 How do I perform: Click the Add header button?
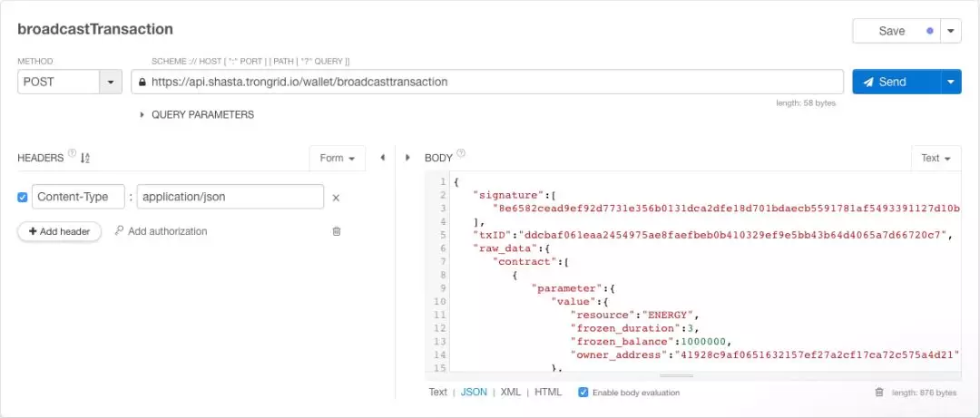[x=59, y=231]
